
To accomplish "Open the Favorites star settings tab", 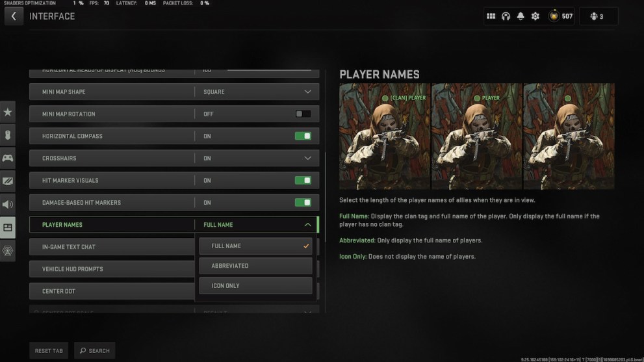I will click(8, 112).
